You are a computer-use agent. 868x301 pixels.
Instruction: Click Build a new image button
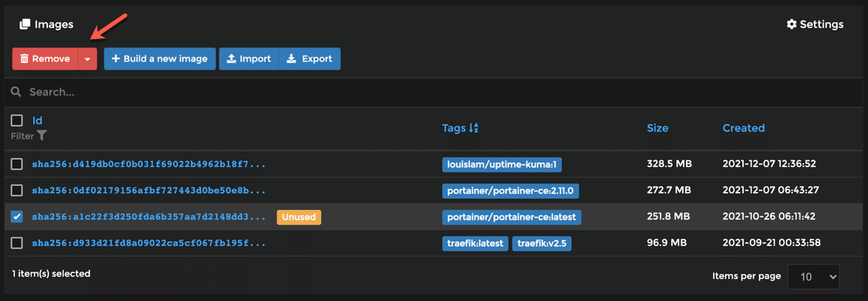159,59
